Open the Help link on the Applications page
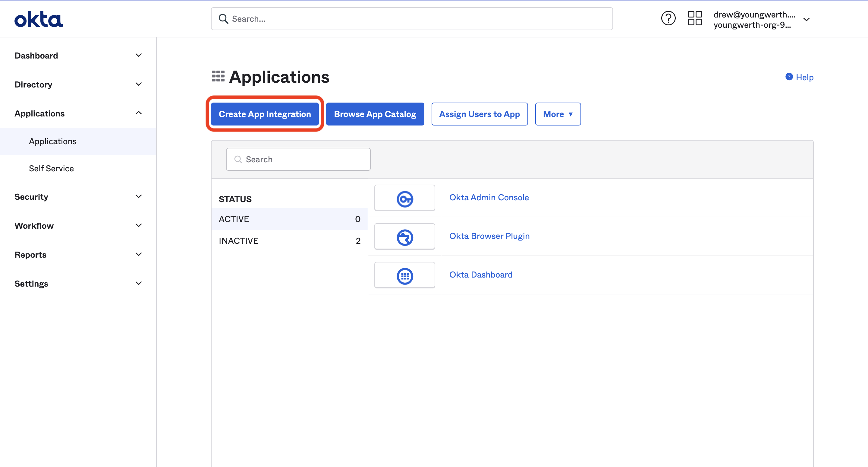Viewport: 868px width, 467px height. tap(805, 77)
